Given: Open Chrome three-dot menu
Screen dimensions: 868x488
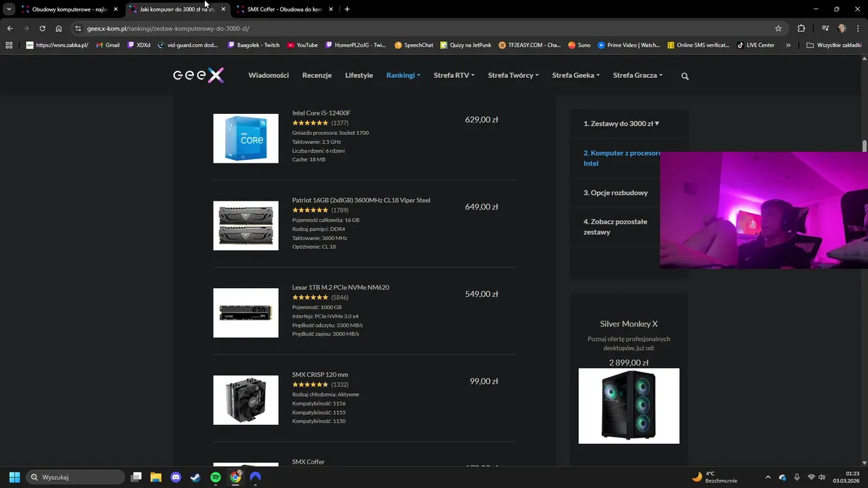Looking at the screenshot, I should [859, 28].
